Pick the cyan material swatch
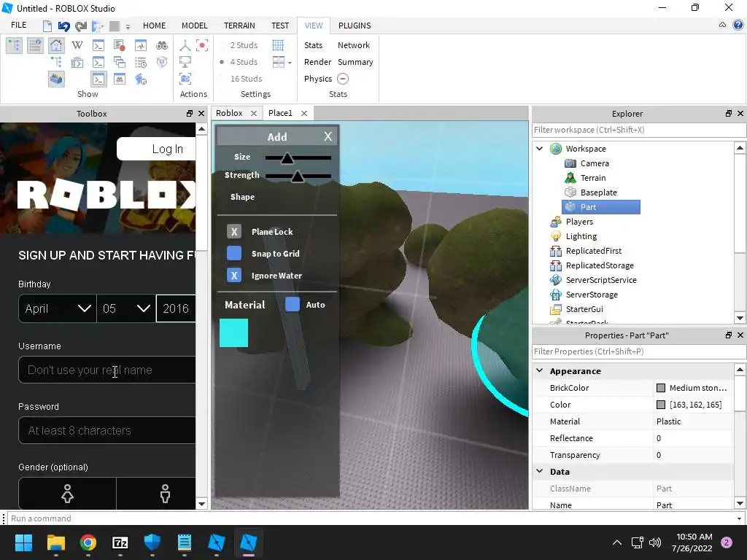The height and width of the screenshot is (560, 747). click(x=233, y=332)
